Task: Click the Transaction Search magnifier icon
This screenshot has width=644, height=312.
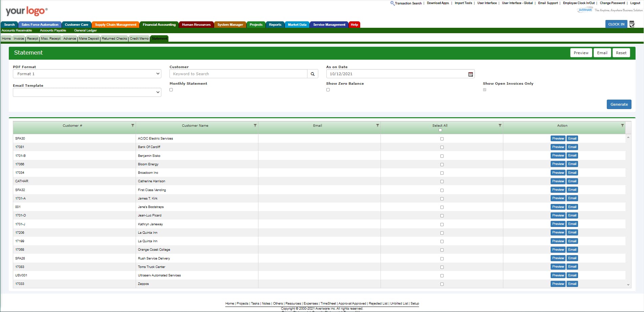Action: pyautogui.click(x=392, y=3)
